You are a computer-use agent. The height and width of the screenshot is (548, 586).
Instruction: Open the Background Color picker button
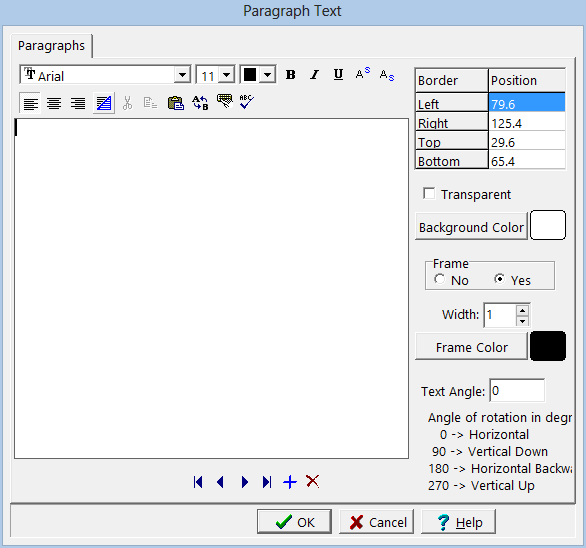471,227
